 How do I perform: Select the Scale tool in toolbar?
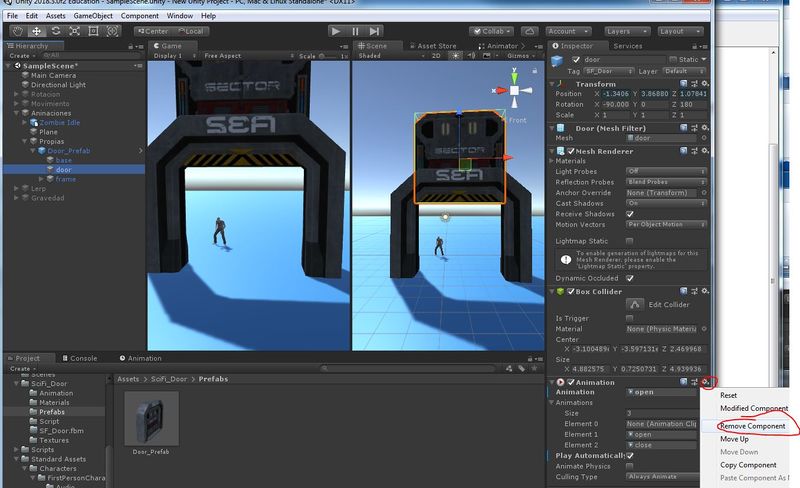tap(74, 31)
